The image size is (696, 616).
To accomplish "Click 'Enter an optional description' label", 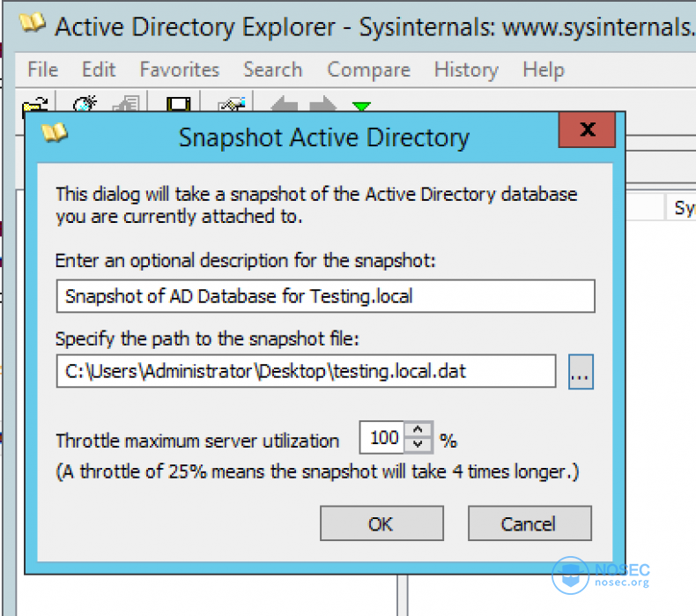I will click(x=246, y=261).
